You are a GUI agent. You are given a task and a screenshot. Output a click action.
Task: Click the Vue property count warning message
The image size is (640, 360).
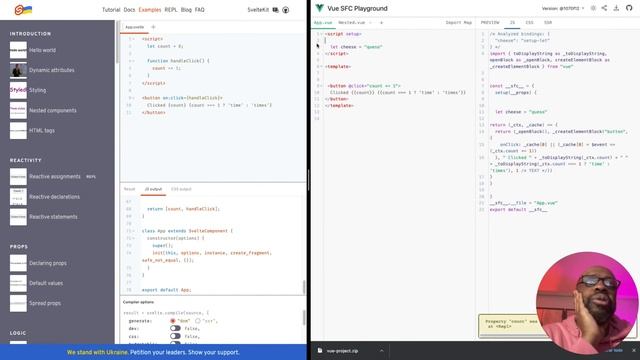[511, 324]
